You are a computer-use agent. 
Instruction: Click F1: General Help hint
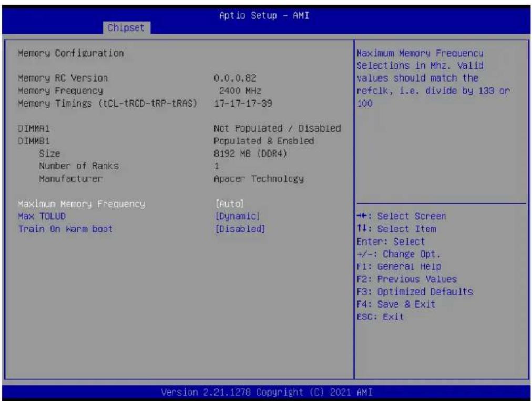[399, 266]
